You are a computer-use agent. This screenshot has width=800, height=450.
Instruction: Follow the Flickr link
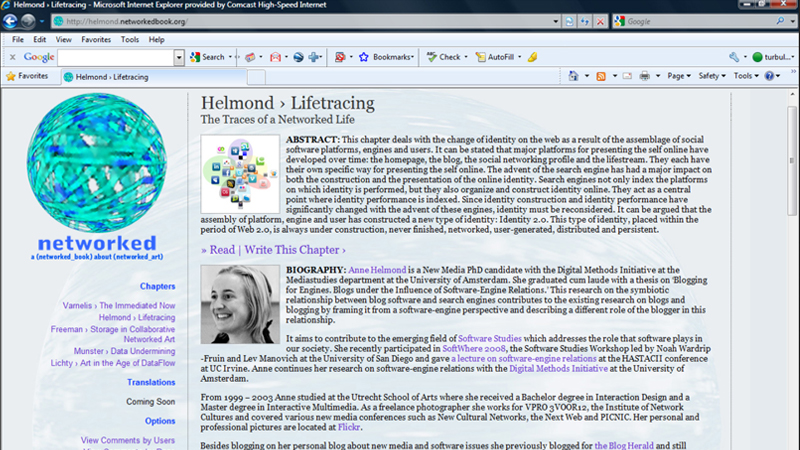point(349,427)
